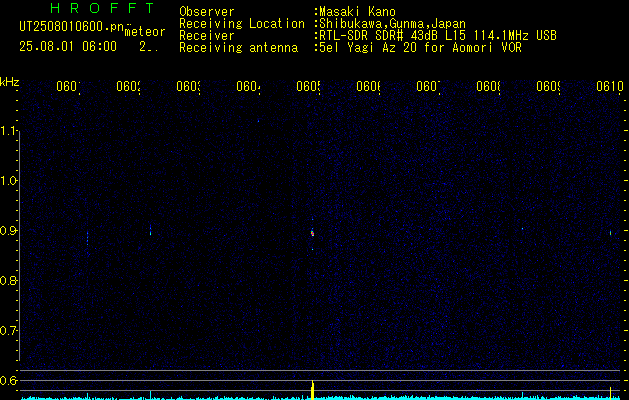
Task: Click the 0.9 frequency axis label
Action: tap(8, 231)
